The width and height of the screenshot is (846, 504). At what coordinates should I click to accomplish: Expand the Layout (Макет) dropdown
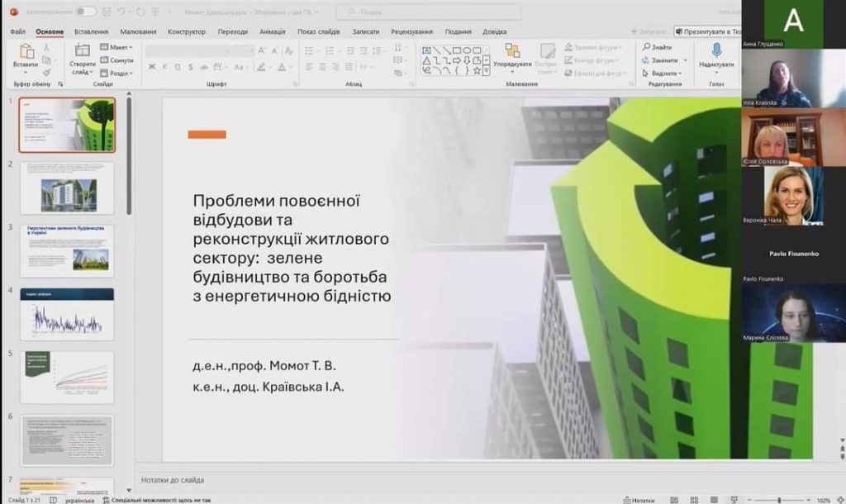119,48
